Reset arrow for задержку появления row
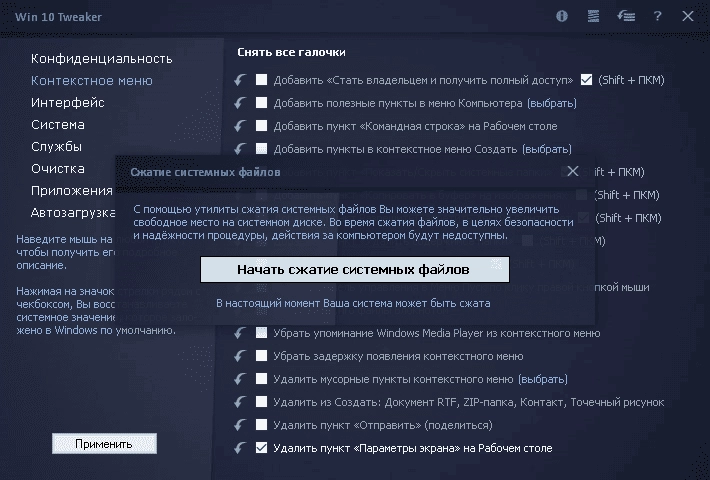The image size is (710, 480). click(x=240, y=356)
